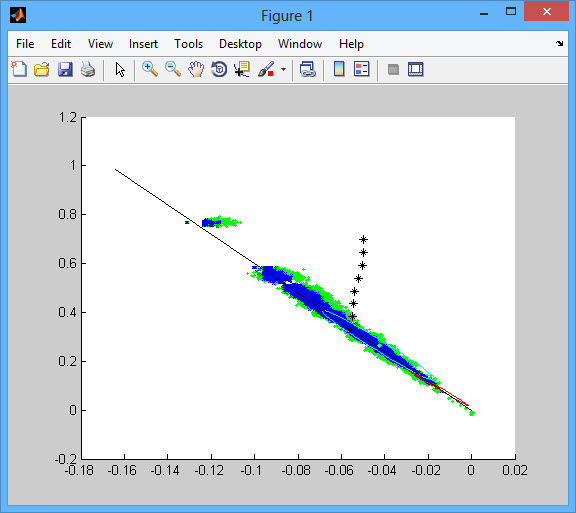
Task: Save the figure with floppy disk icon
Action: (x=65, y=69)
